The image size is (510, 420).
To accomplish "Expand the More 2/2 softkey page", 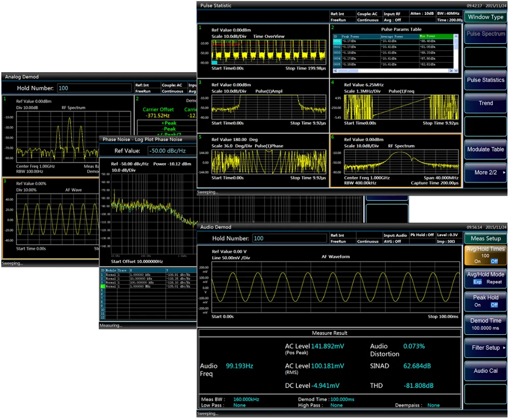I will [486, 172].
